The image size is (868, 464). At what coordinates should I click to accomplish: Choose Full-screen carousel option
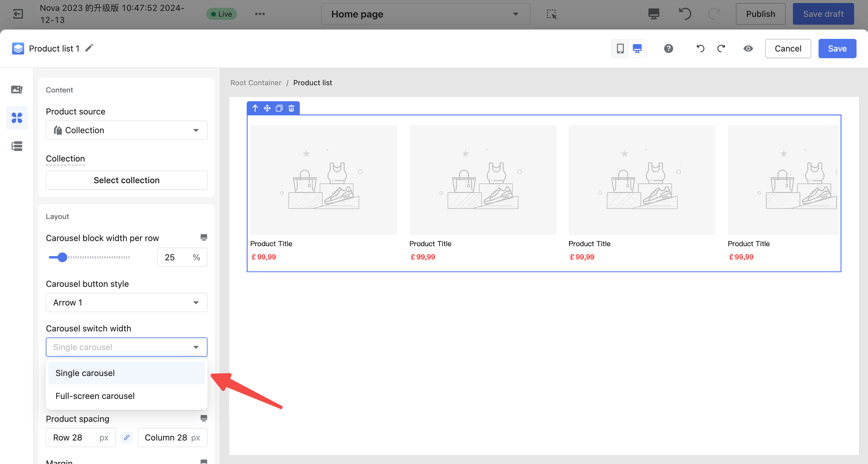click(95, 396)
